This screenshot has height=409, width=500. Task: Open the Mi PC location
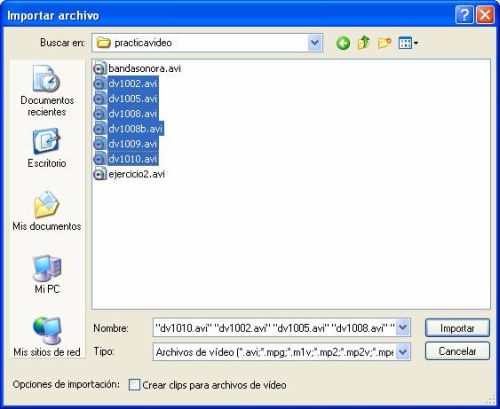47,274
